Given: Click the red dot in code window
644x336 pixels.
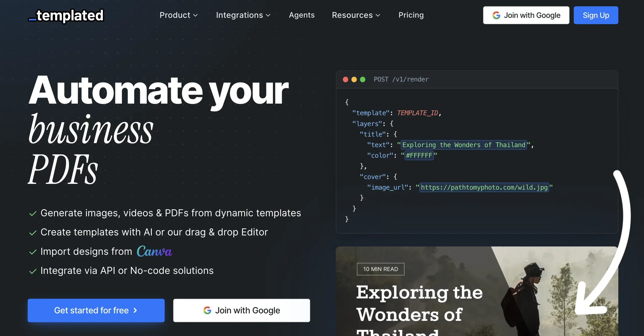Looking at the screenshot, I should coord(345,79).
